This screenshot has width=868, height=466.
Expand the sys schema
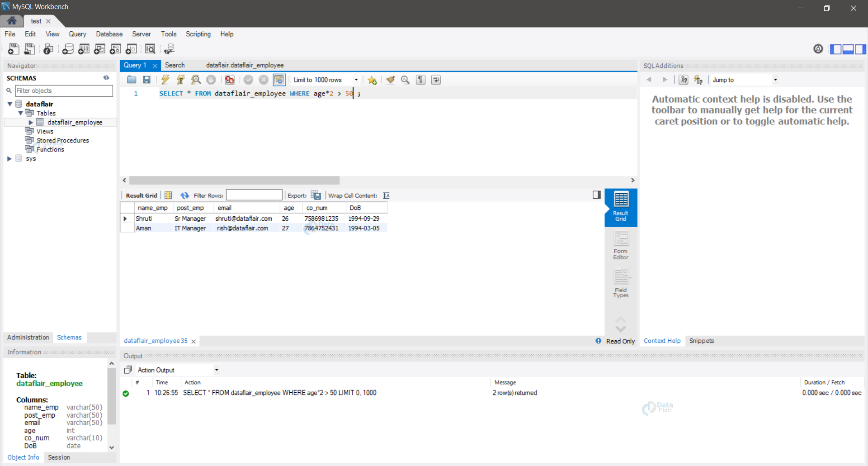pos(9,159)
